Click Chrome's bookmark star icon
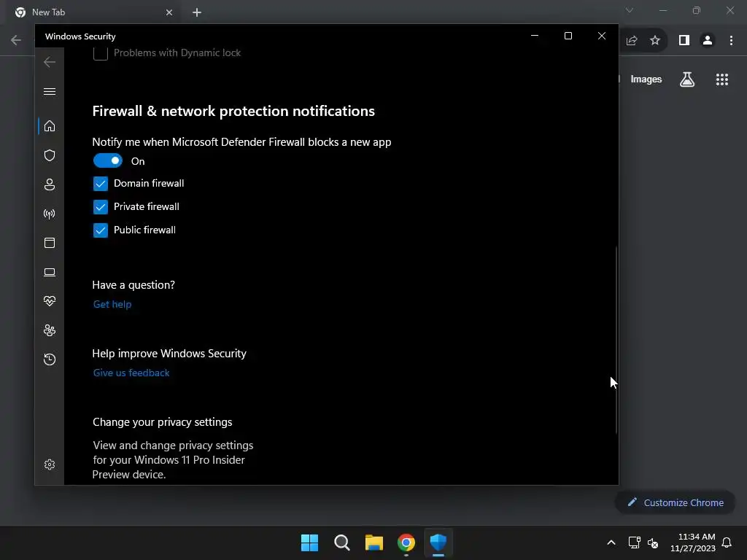The image size is (747, 560). click(655, 41)
